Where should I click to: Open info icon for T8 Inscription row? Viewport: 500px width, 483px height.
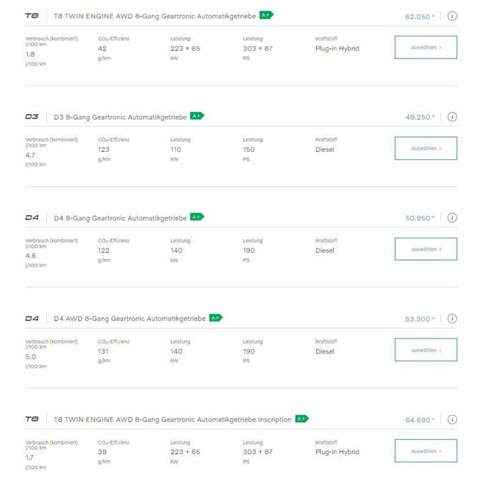point(452,419)
